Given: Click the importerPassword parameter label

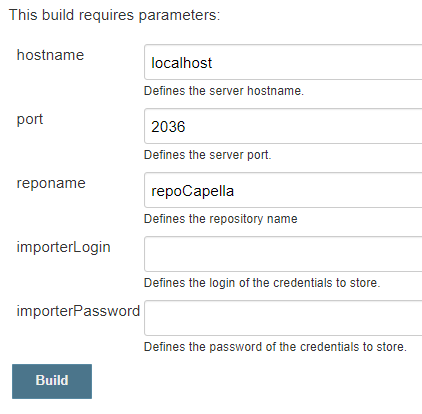Looking at the screenshot, I should tap(78, 311).
